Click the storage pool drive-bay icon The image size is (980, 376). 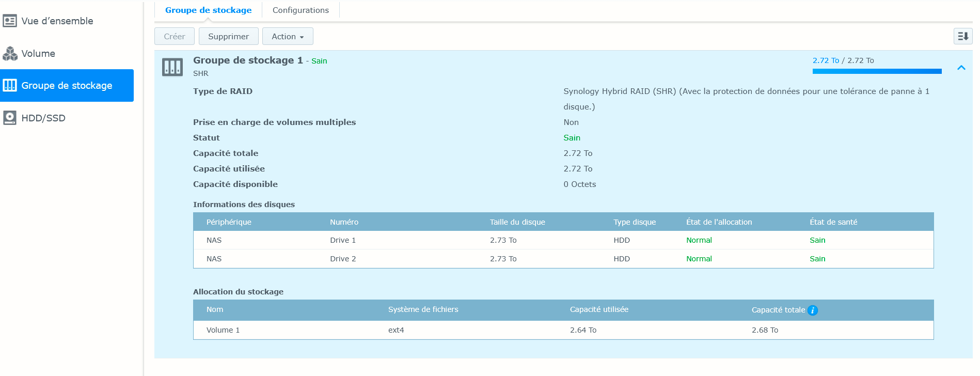[172, 67]
